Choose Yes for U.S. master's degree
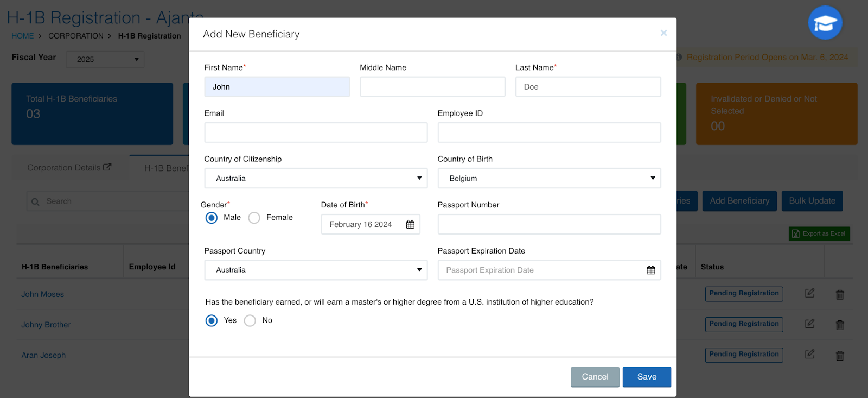Image resolution: width=868 pixels, height=398 pixels. 212,320
